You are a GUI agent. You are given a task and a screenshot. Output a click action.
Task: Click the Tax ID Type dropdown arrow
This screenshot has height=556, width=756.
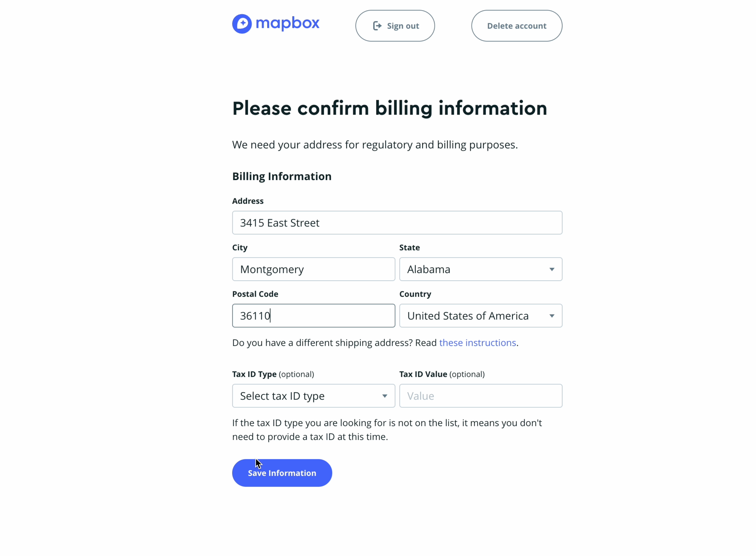click(x=384, y=396)
